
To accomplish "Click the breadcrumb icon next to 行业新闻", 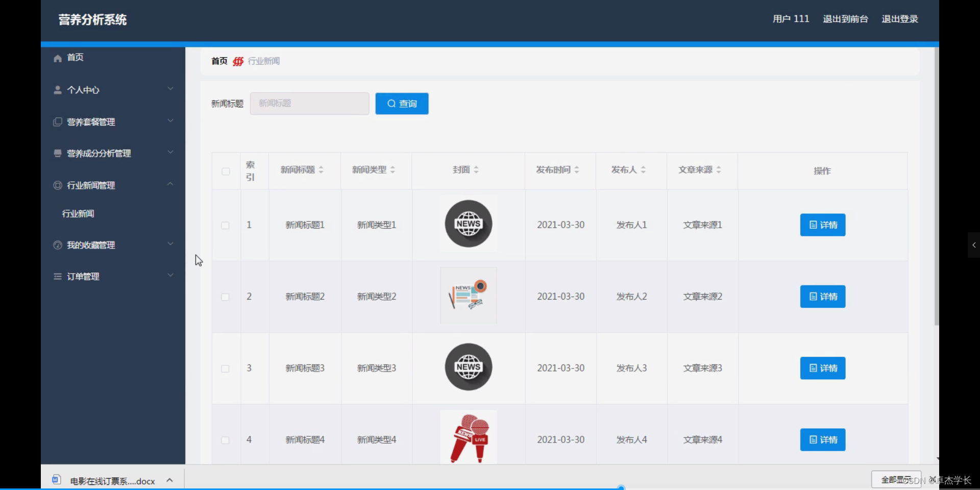I will [x=238, y=61].
